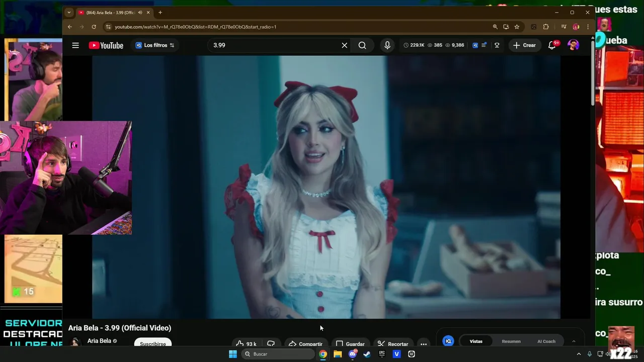Open the media control icon in Chrome toolbar

tap(563, 27)
